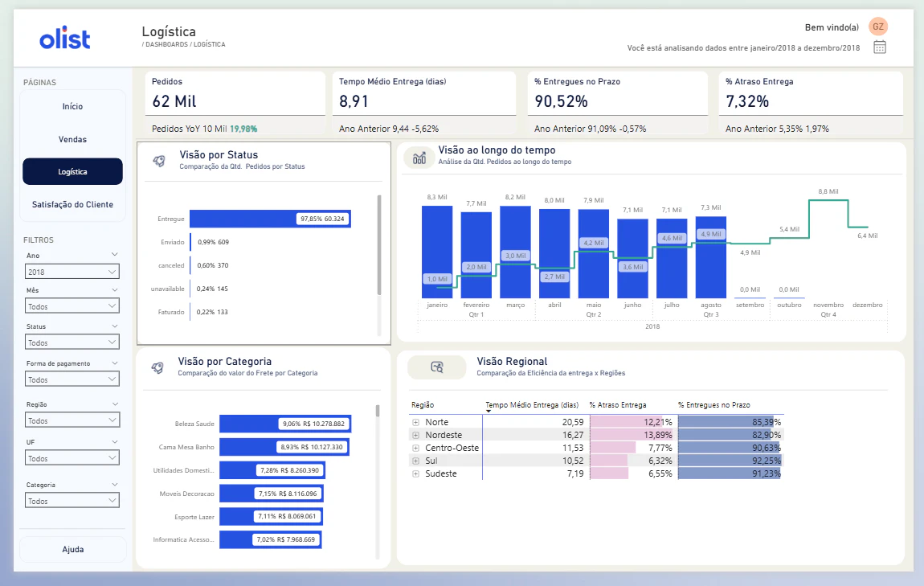The image size is (924, 586).
Task: Click the olist logo
Action: pos(65,39)
